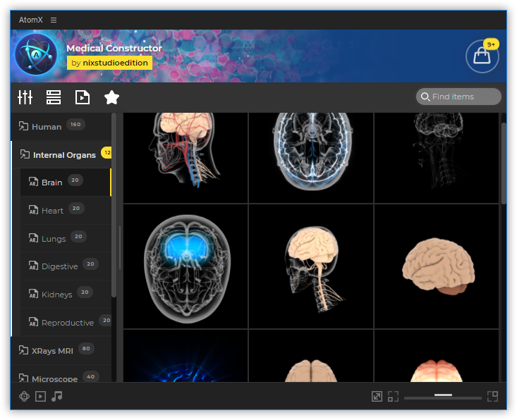Click the AtomX atom logo
517x420 pixels.
pos(36,54)
